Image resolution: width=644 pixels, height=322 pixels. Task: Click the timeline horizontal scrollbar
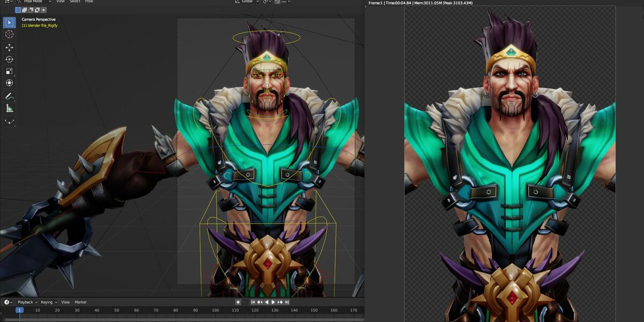point(182,320)
